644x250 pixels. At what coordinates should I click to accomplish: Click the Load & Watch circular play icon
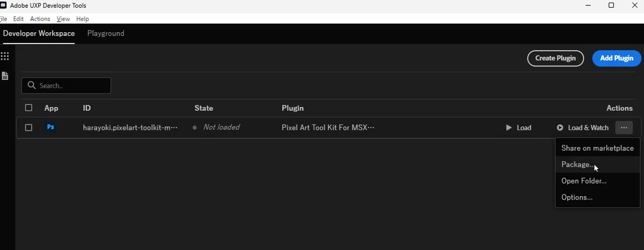[560, 128]
